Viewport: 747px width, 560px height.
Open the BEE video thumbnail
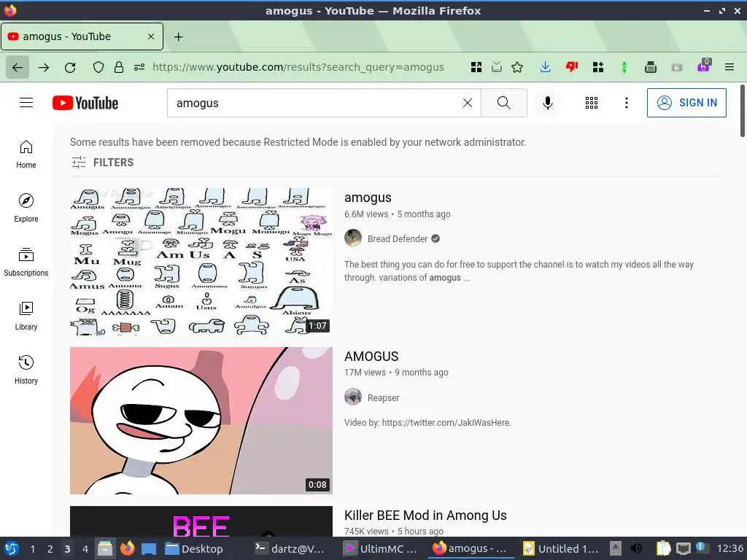click(201, 521)
